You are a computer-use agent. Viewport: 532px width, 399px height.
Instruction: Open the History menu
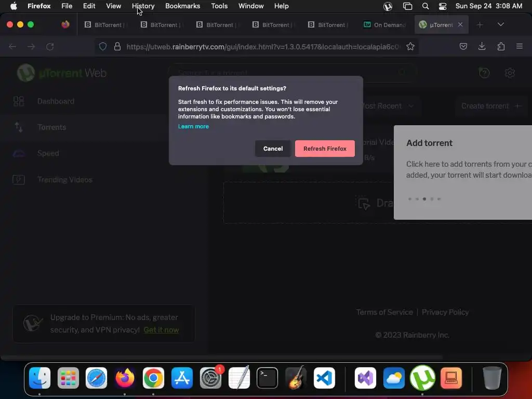click(143, 6)
